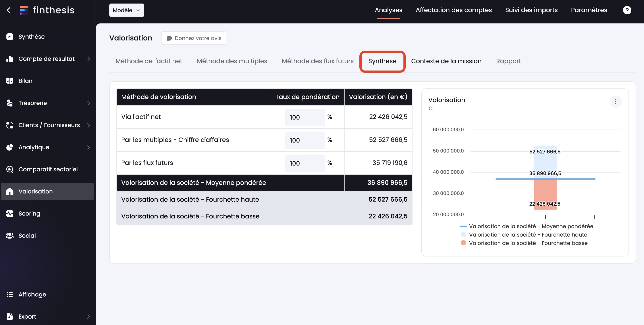Select the Synthèse valuation tab
The image size is (644, 325).
point(382,61)
